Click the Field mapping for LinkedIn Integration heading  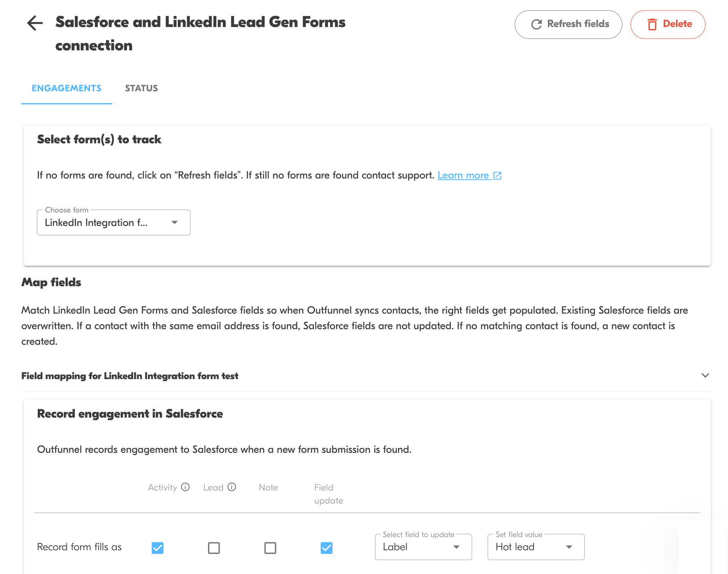[x=130, y=376]
